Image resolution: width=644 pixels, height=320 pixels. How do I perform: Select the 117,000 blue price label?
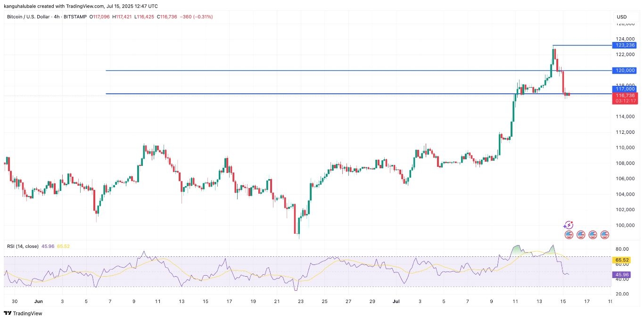click(624, 89)
